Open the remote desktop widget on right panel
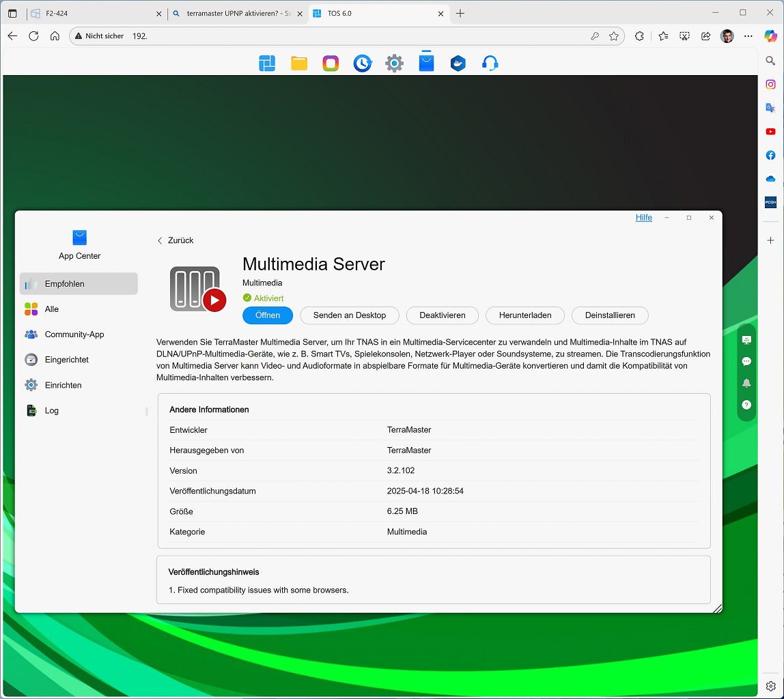 (746, 340)
